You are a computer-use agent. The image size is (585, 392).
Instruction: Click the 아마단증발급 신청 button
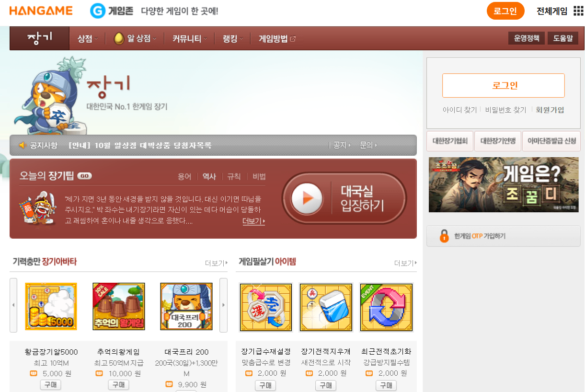tap(551, 141)
